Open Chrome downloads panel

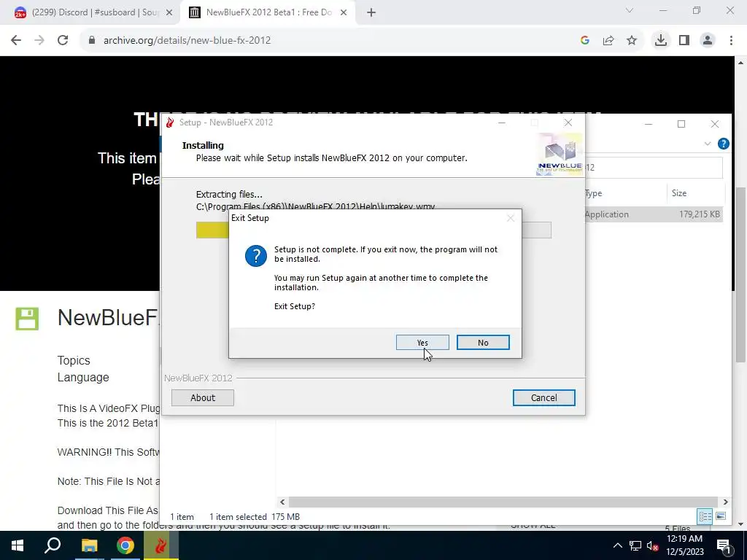coord(661,41)
